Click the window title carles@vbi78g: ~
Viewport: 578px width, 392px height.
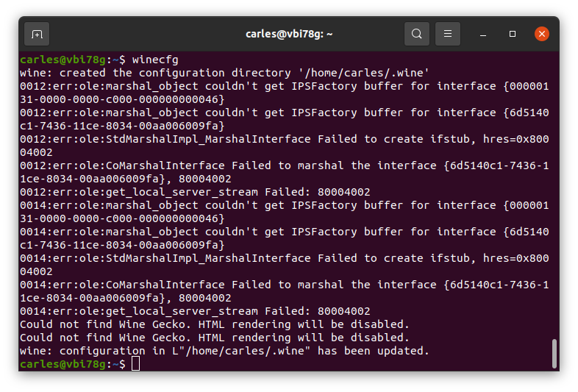pyautogui.click(x=289, y=34)
